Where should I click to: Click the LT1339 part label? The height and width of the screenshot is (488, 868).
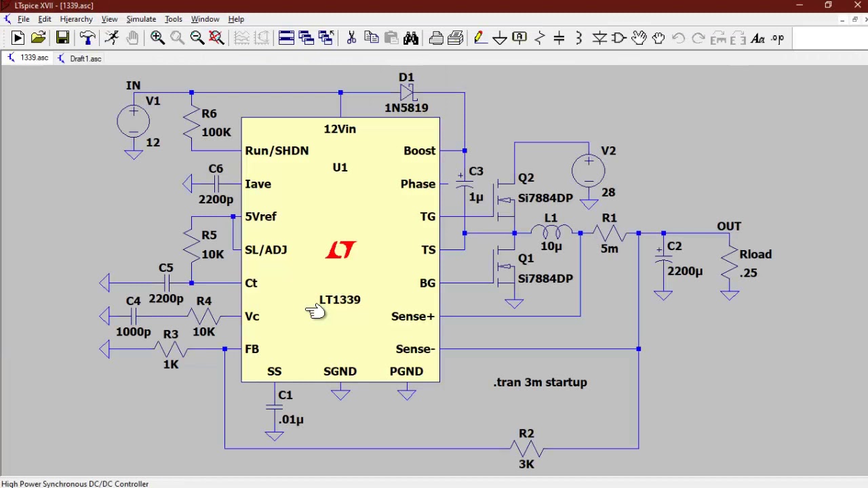340,300
